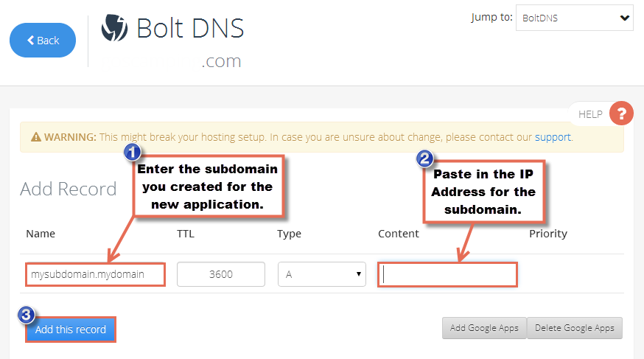This screenshot has height=359, width=644.
Task: Open the Jump to BoltDNS dropdown
Action: pos(574,18)
